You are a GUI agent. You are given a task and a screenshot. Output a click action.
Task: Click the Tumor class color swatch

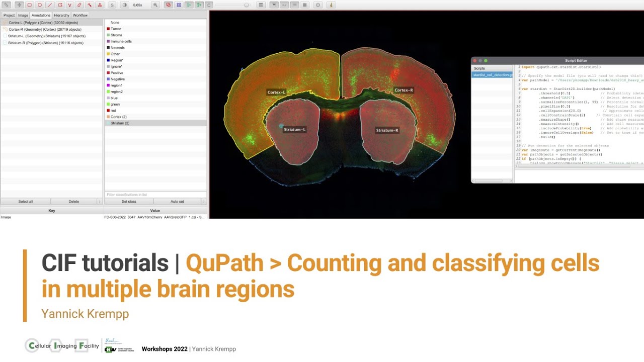tap(108, 29)
